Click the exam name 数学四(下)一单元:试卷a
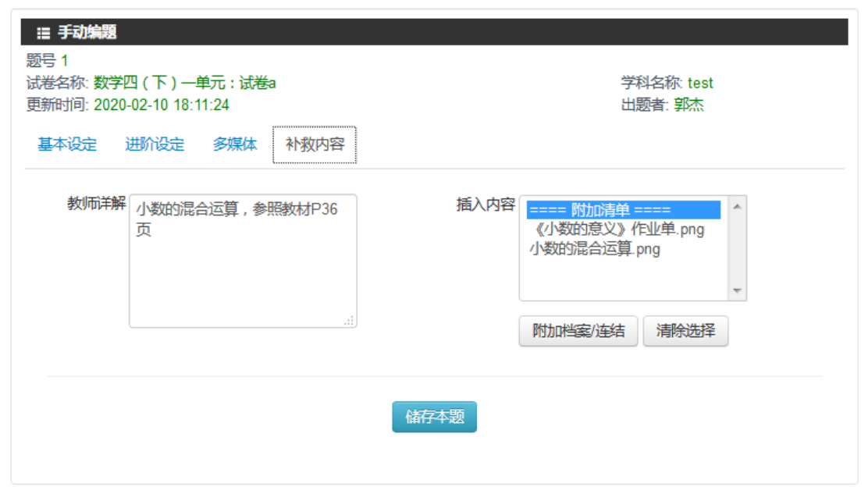 click(184, 83)
